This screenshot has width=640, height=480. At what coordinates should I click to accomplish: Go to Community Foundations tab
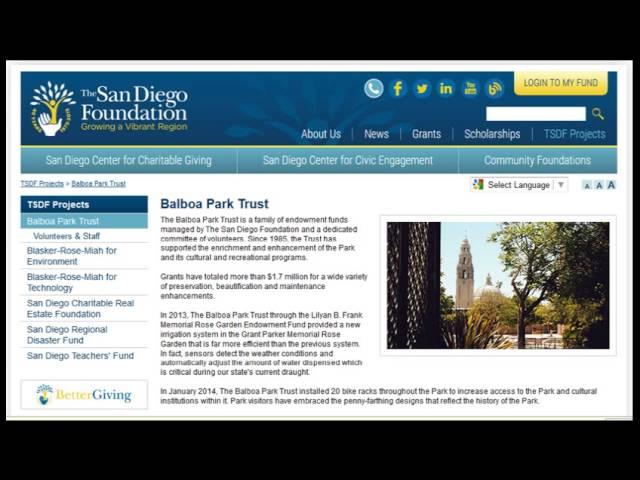(x=538, y=160)
